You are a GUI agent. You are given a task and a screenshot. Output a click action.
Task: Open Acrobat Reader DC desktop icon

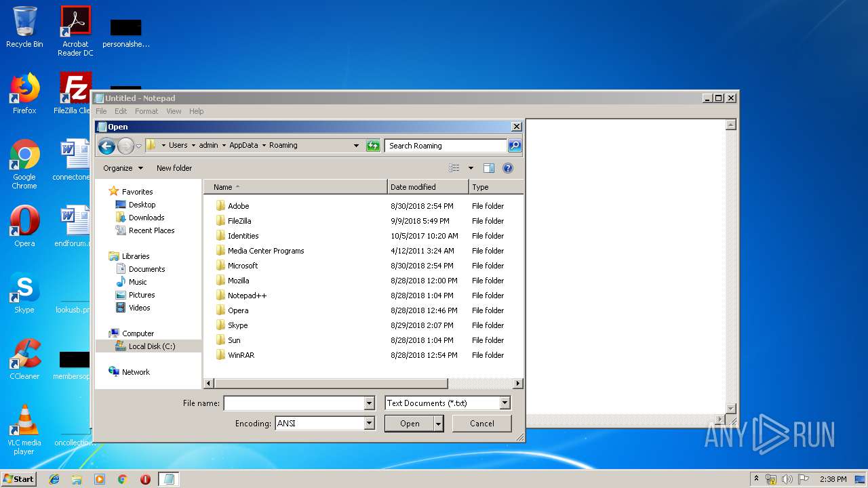tap(75, 31)
